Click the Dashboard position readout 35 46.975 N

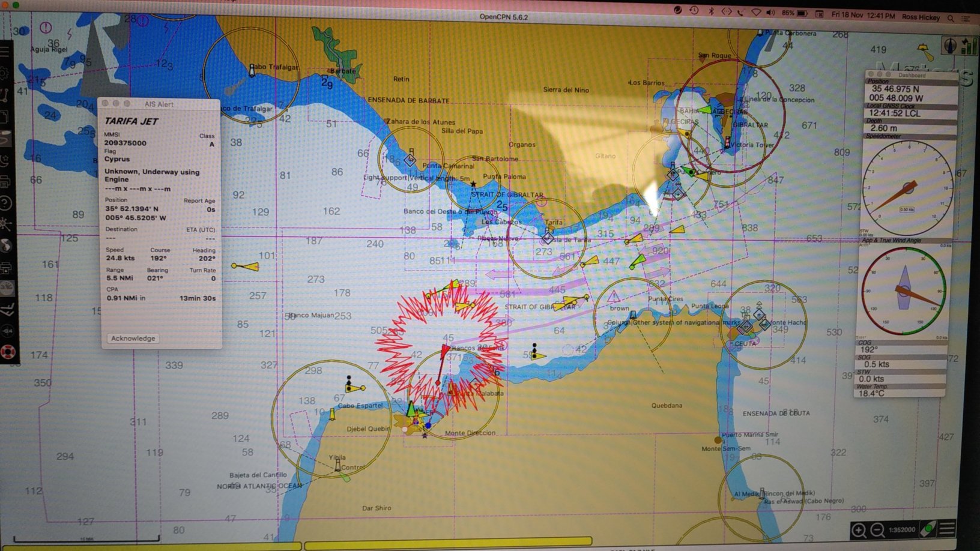point(895,89)
